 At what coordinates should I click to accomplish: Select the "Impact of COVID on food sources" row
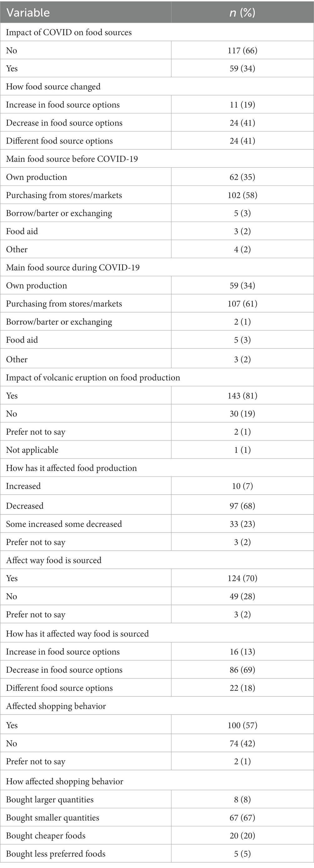click(69, 32)
